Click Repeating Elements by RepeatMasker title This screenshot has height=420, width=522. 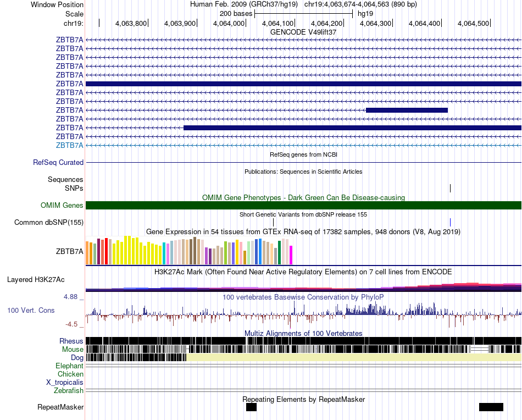[303, 399]
